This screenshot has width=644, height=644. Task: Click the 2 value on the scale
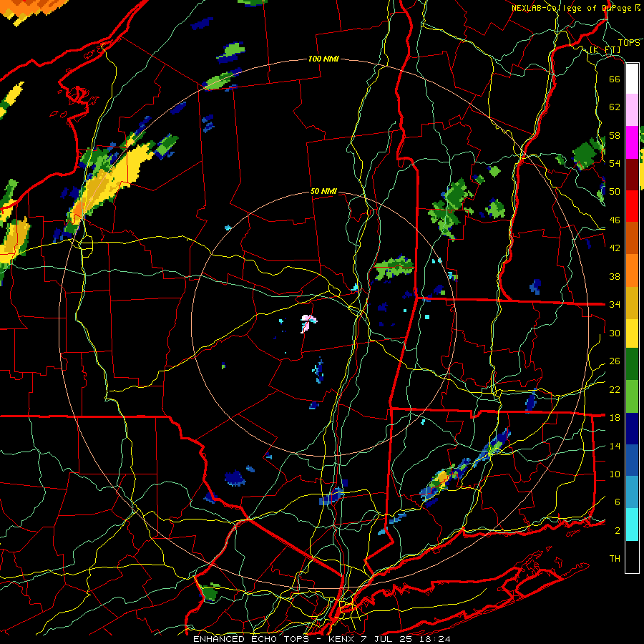[618, 531]
